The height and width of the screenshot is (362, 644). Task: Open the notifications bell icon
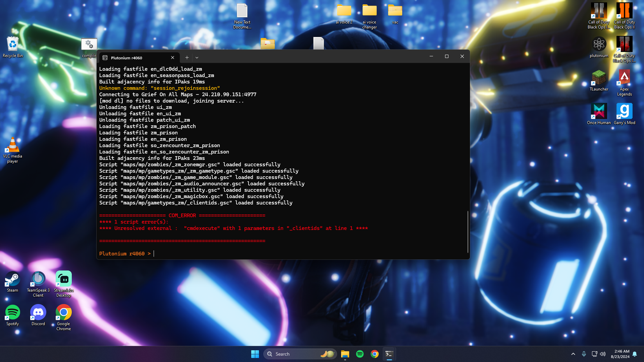pyautogui.click(x=635, y=354)
